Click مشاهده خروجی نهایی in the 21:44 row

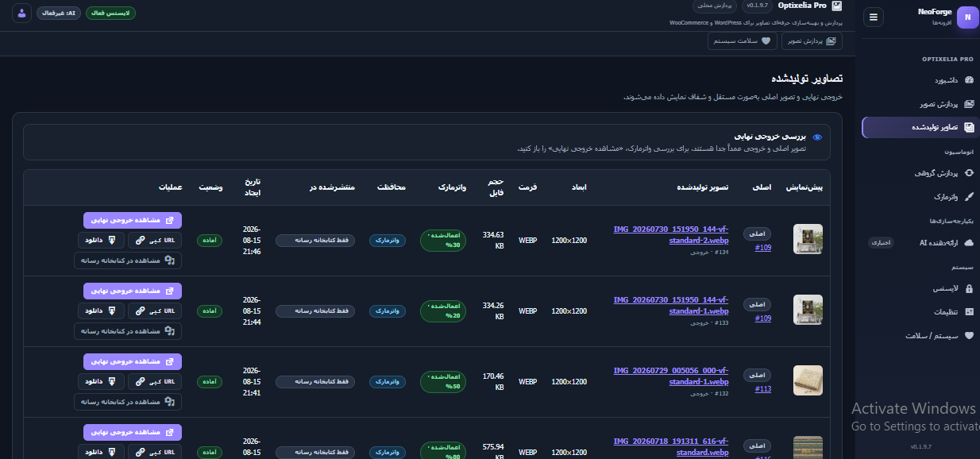pos(133,291)
